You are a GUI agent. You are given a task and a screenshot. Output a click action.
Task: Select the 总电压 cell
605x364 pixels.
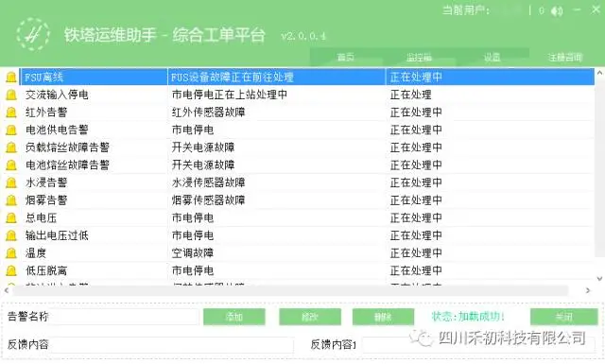(x=41, y=218)
